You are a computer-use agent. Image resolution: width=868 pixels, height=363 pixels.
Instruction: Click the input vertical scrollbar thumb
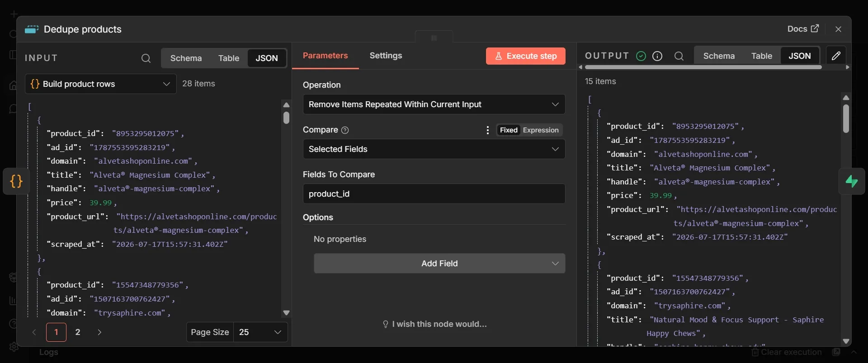pyautogui.click(x=286, y=118)
